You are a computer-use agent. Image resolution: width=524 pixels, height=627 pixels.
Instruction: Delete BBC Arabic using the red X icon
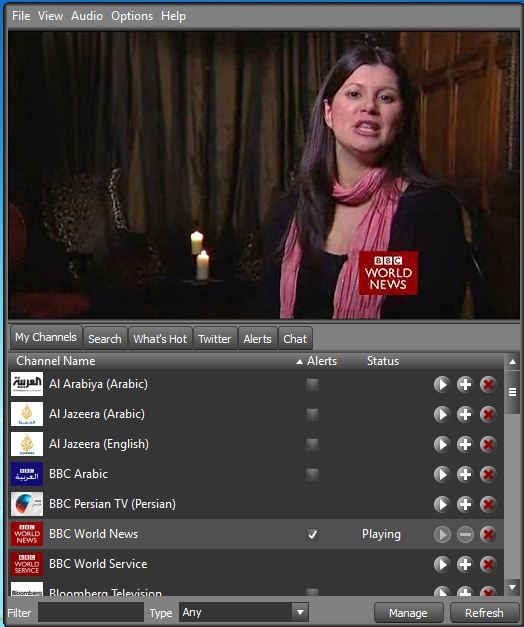point(488,475)
